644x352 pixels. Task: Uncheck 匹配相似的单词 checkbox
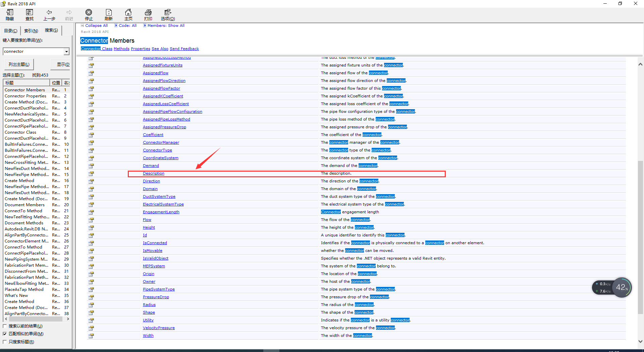pyautogui.click(x=5, y=334)
